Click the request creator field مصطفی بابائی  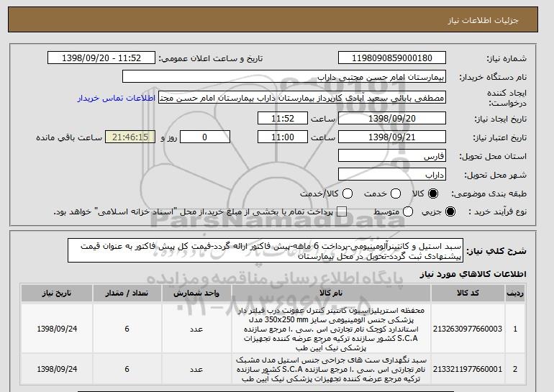302,98
